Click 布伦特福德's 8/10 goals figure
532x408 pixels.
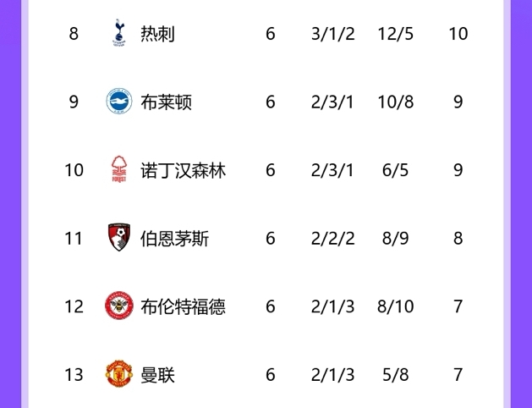(395, 306)
